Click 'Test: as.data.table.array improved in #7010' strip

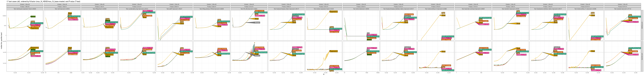point(137,9)
